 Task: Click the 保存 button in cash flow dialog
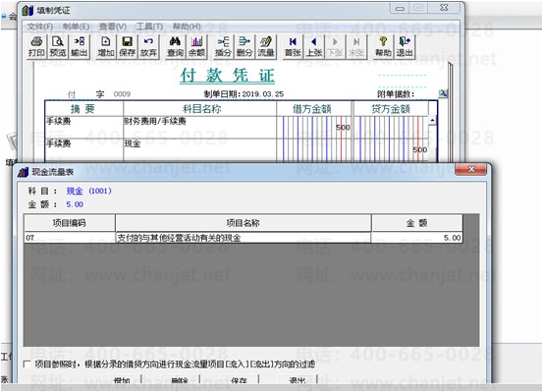(239, 380)
